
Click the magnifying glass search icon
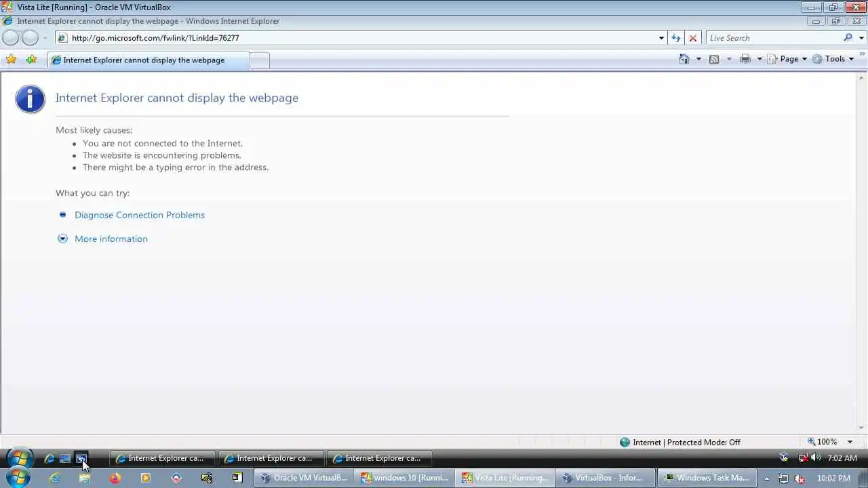click(848, 38)
